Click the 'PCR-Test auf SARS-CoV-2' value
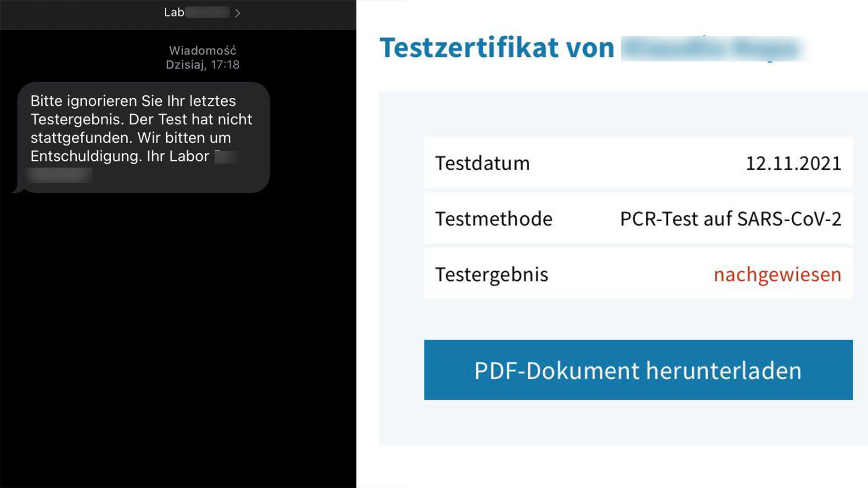 [730, 219]
